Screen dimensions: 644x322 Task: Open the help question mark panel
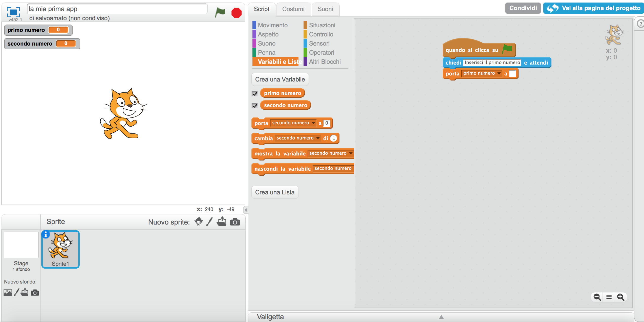pos(640,24)
